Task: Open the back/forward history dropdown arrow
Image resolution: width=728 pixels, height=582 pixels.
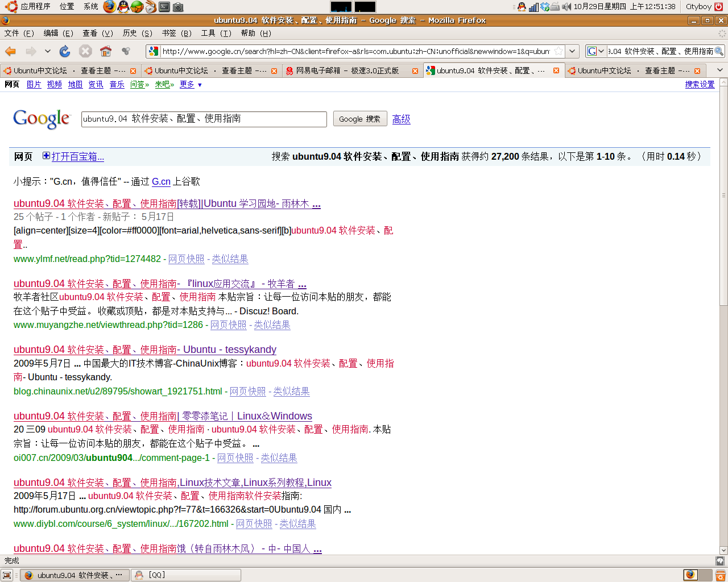Action: 48,51
